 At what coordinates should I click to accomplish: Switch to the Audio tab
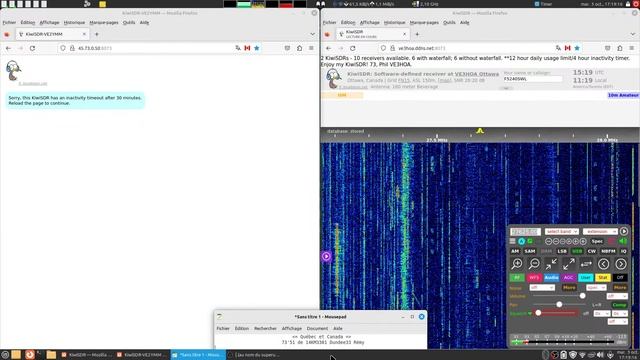coord(551,278)
